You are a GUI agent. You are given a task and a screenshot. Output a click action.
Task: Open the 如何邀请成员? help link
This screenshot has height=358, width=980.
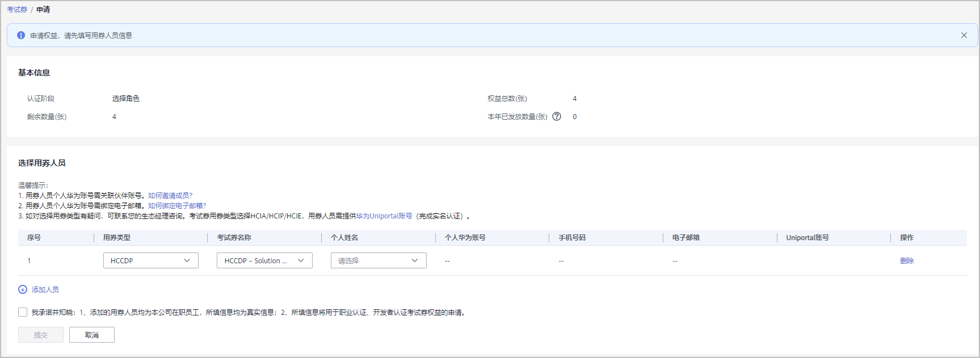170,195
